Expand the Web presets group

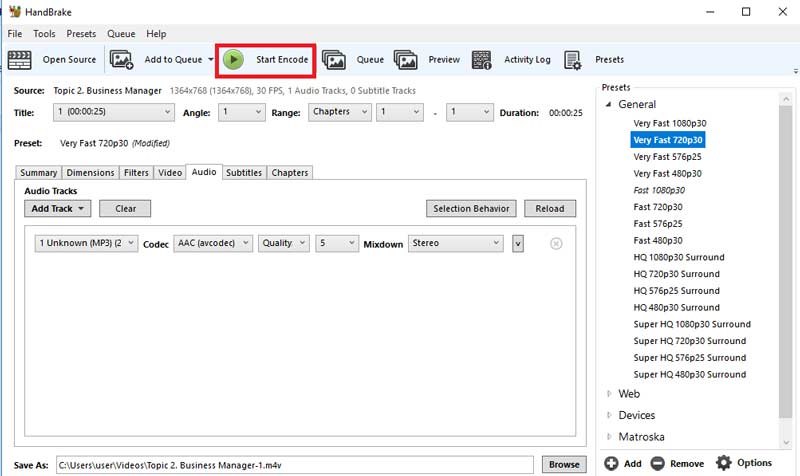pyautogui.click(x=609, y=394)
